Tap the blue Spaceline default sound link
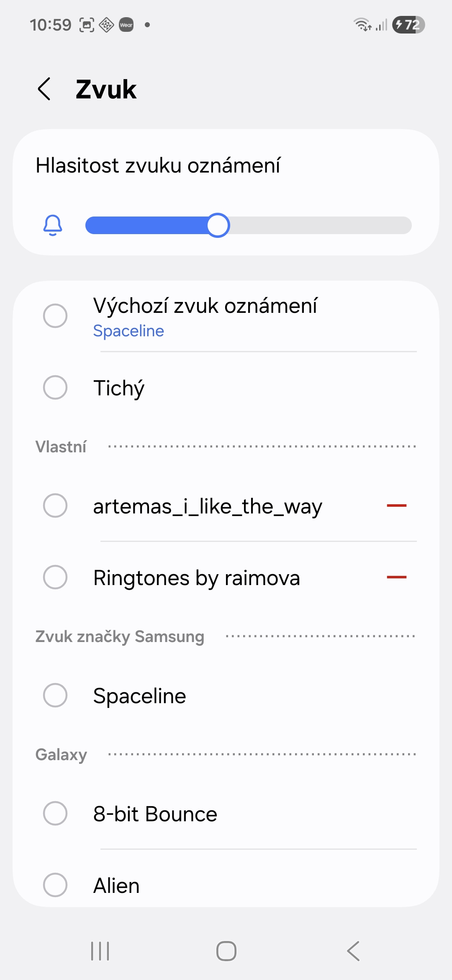Screen dimensions: 452x980 click(128, 331)
